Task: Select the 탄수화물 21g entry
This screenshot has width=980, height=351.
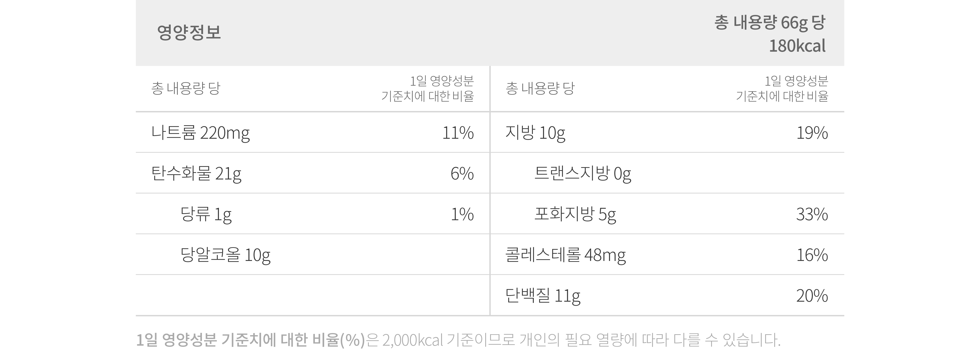Action: [196, 174]
